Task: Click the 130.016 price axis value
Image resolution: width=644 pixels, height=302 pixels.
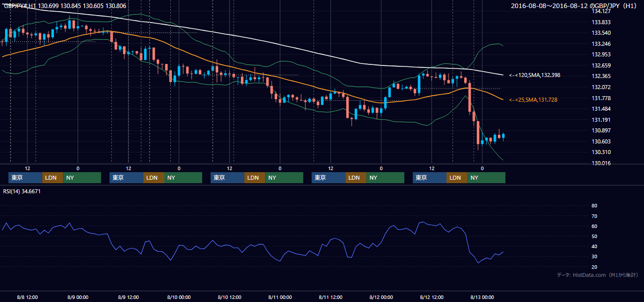Action: click(x=601, y=163)
